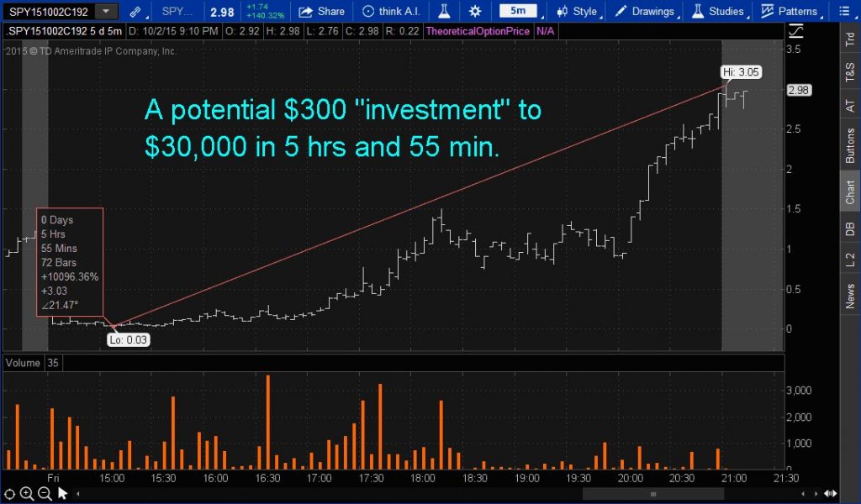
Task: Switch to the Buttons sidebar tab
Action: coord(850,145)
